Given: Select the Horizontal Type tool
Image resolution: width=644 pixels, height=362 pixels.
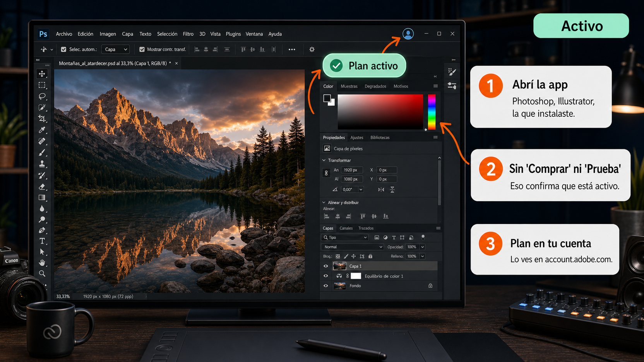Looking at the screenshot, I should 42,241.
